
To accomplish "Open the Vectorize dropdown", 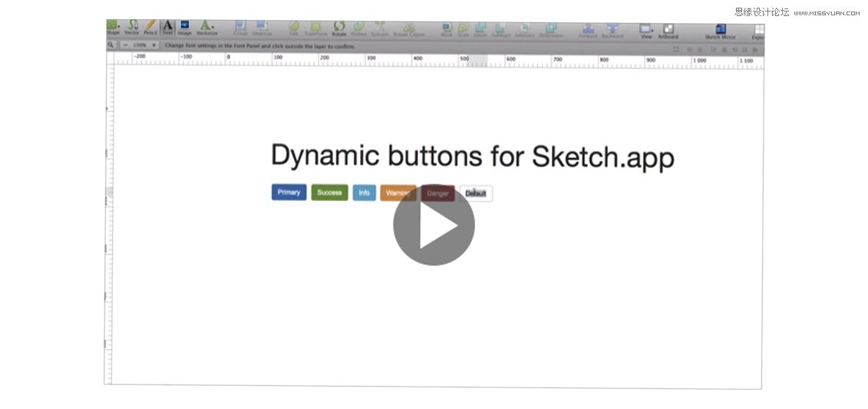I will pyautogui.click(x=207, y=28).
